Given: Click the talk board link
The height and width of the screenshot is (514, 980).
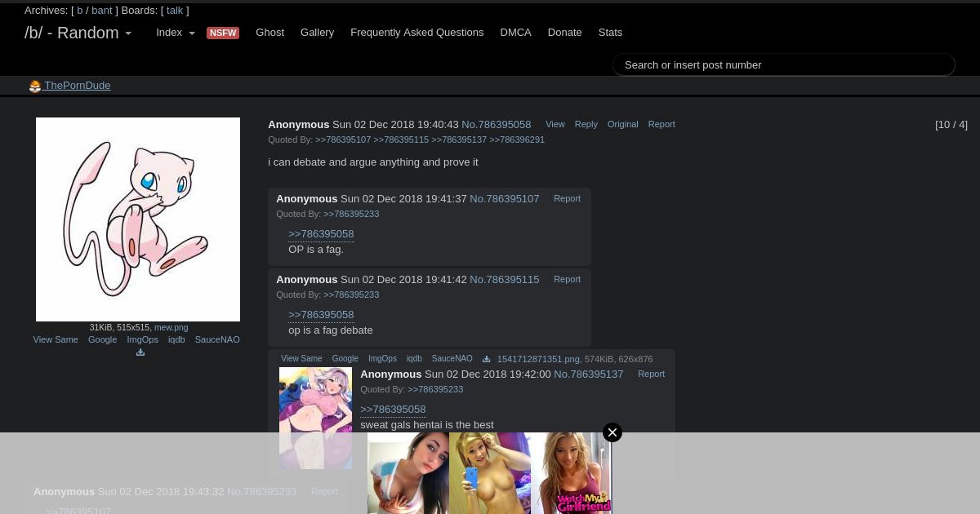Looking at the screenshot, I should coord(175,11).
